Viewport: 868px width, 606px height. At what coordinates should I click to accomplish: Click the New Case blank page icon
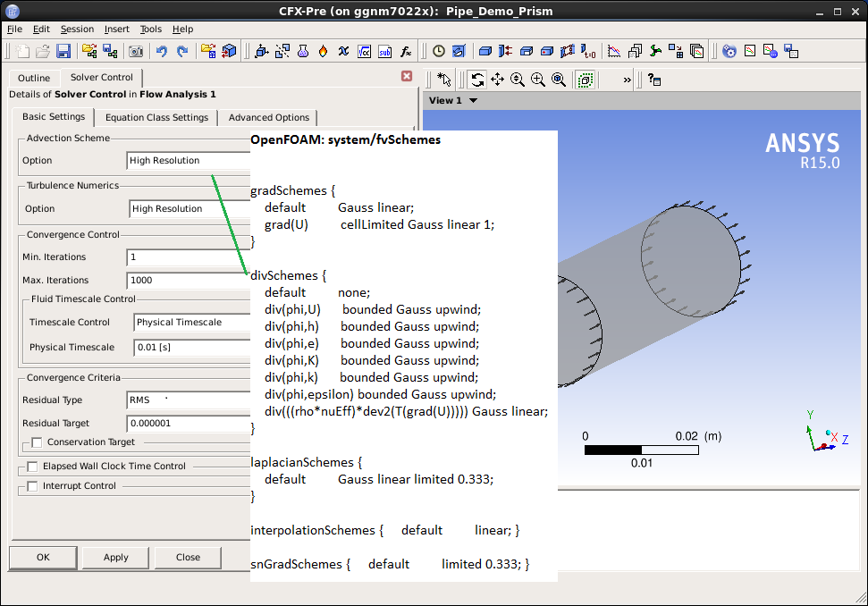coord(22,52)
